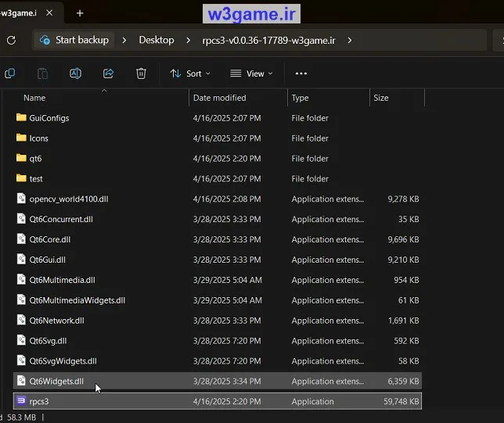The width and height of the screenshot is (504, 423).
Task: Expand the chevron after Start backup
Action: point(124,41)
